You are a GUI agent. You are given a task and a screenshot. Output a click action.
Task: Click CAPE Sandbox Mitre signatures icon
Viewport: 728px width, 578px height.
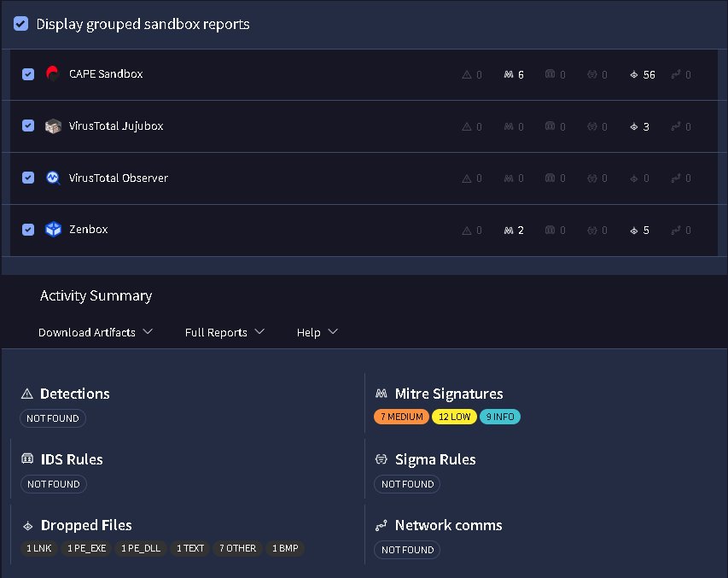(509, 74)
